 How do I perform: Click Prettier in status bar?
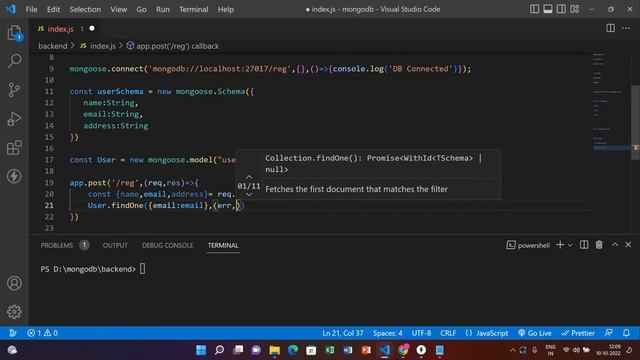[578, 333]
